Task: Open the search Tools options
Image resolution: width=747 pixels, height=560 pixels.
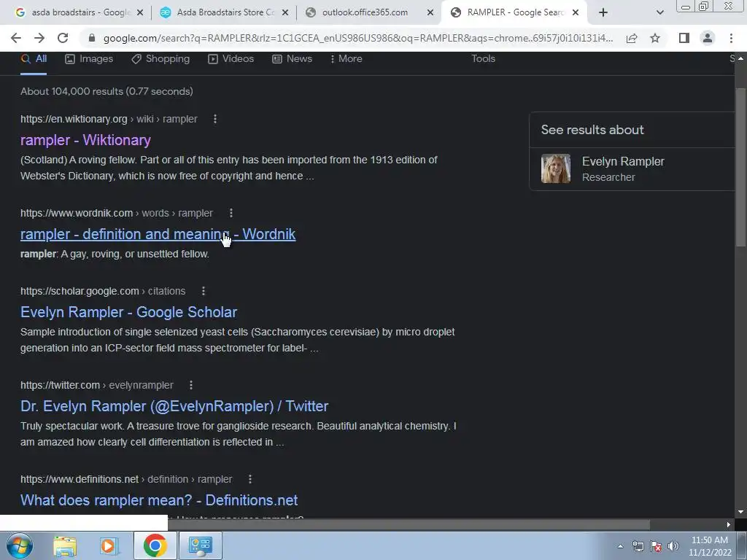Action: (x=483, y=59)
